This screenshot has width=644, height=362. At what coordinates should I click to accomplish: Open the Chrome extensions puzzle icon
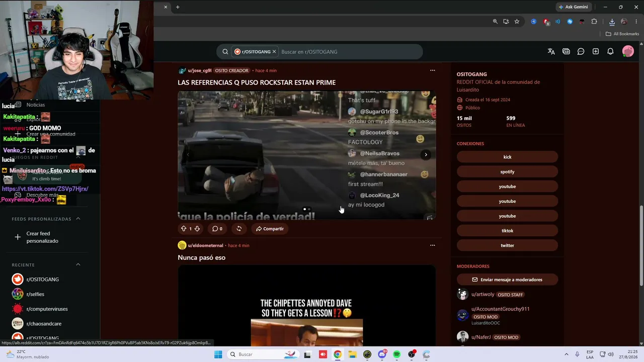[x=594, y=22]
